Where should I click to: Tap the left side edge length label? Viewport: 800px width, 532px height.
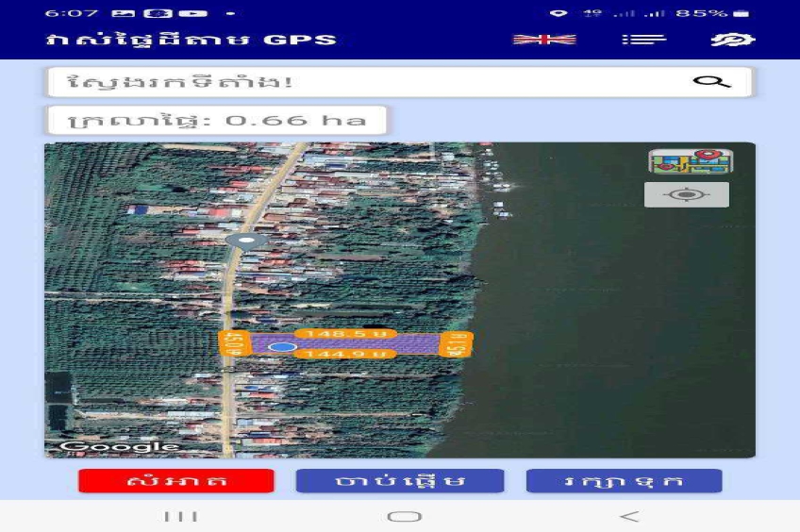[x=234, y=343]
